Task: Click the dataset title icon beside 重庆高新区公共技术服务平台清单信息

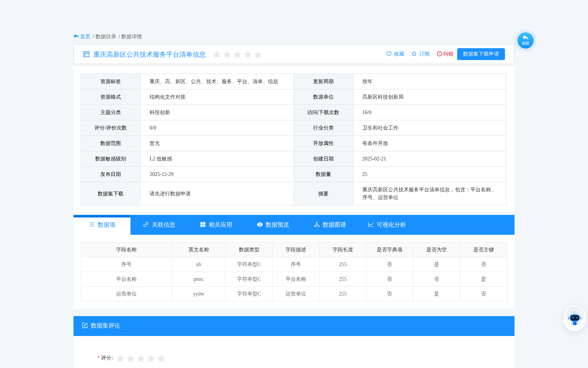Action: click(86, 54)
